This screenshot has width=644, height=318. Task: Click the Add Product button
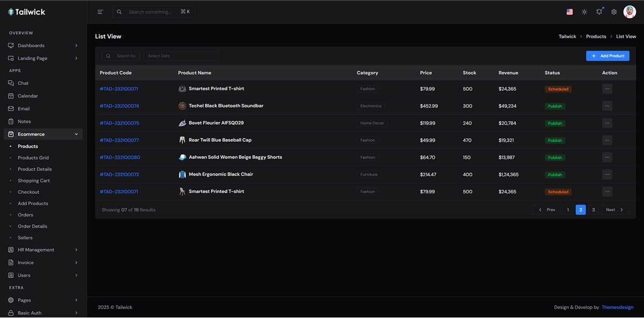coord(608,56)
